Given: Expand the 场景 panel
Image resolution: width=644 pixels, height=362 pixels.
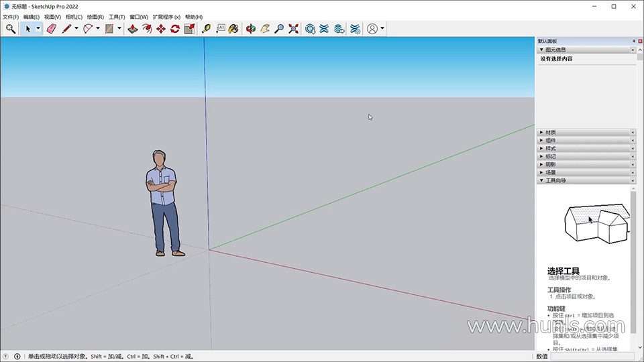Looking at the screenshot, I should pyautogui.click(x=541, y=172).
